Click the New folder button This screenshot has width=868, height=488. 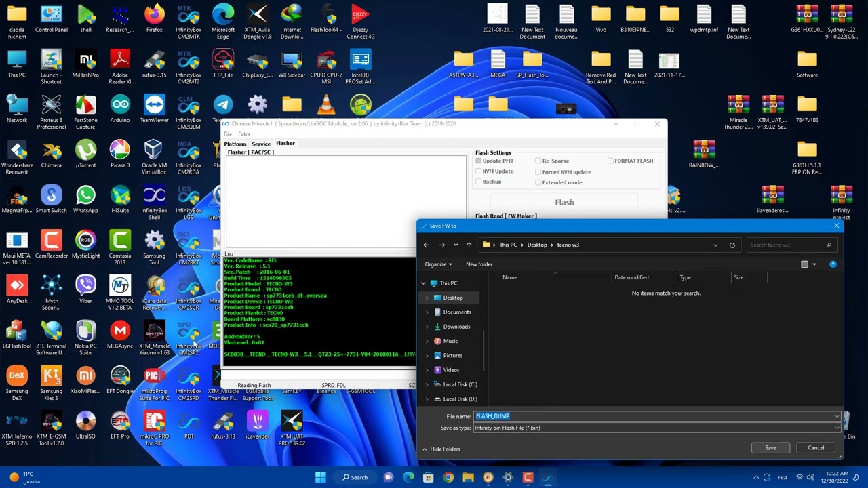click(x=479, y=264)
